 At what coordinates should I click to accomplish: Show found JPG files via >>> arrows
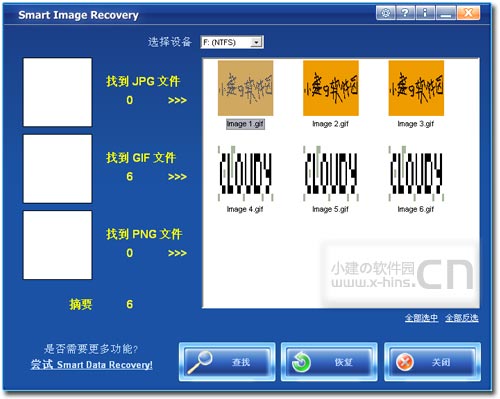[177, 100]
